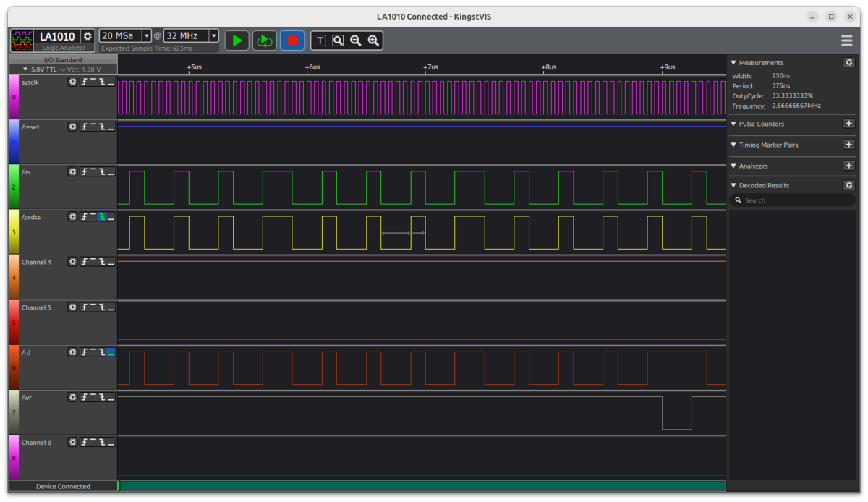Open /reset channel settings gear

[72, 127]
